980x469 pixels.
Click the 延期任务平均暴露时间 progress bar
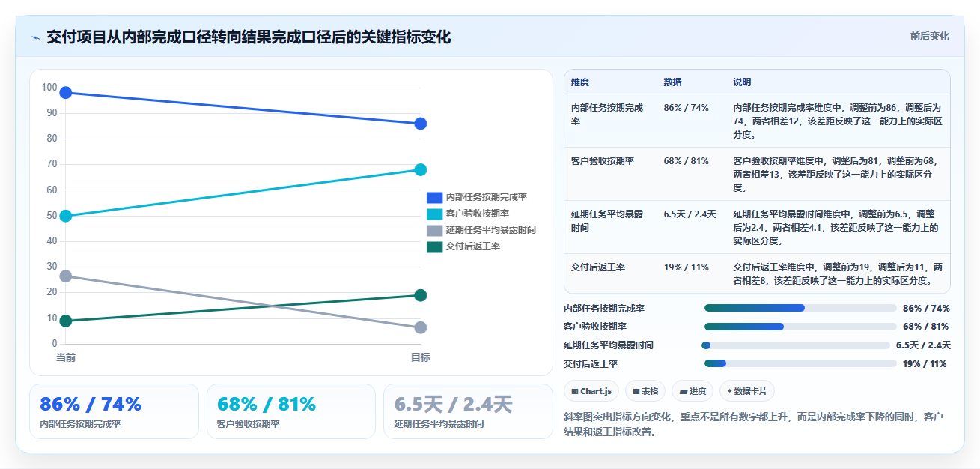(x=796, y=345)
